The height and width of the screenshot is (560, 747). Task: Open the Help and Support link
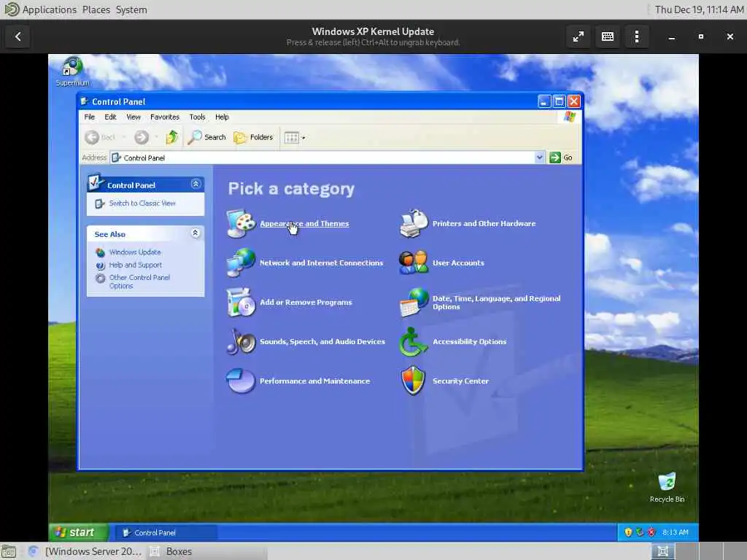tap(135, 265)
